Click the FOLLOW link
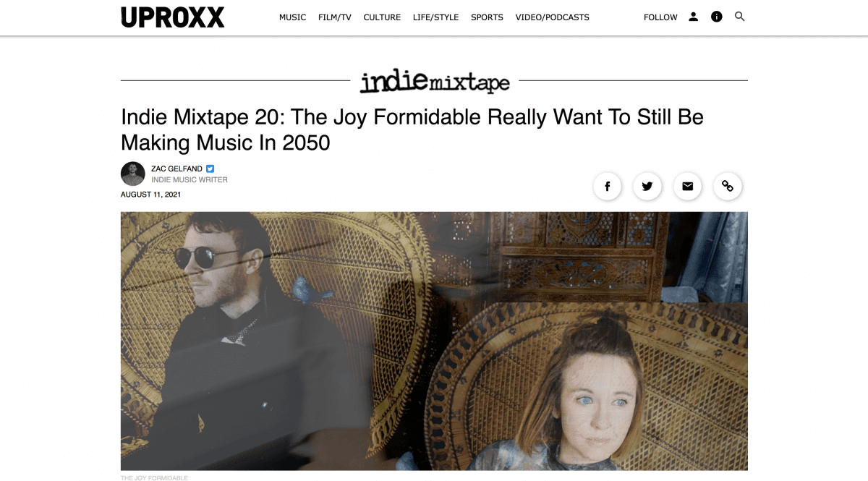The image size is (868, 481). pyautogui.click(x=660, y=17)
